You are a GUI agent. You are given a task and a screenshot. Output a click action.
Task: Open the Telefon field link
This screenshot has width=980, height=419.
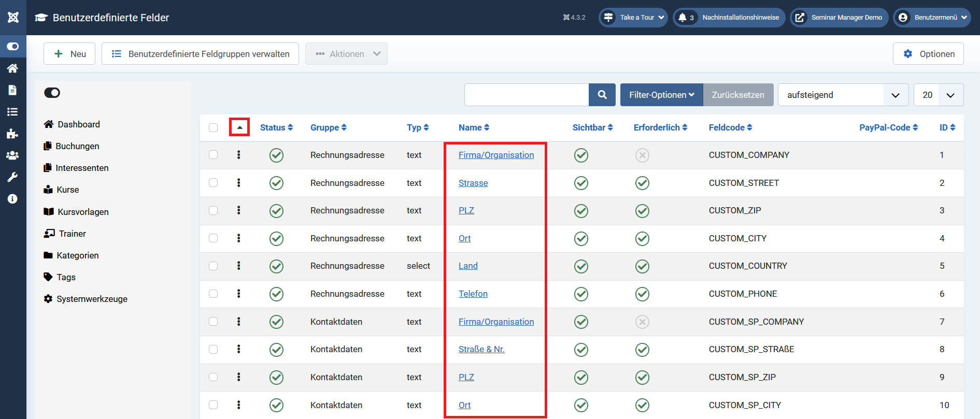pos(473,294)
